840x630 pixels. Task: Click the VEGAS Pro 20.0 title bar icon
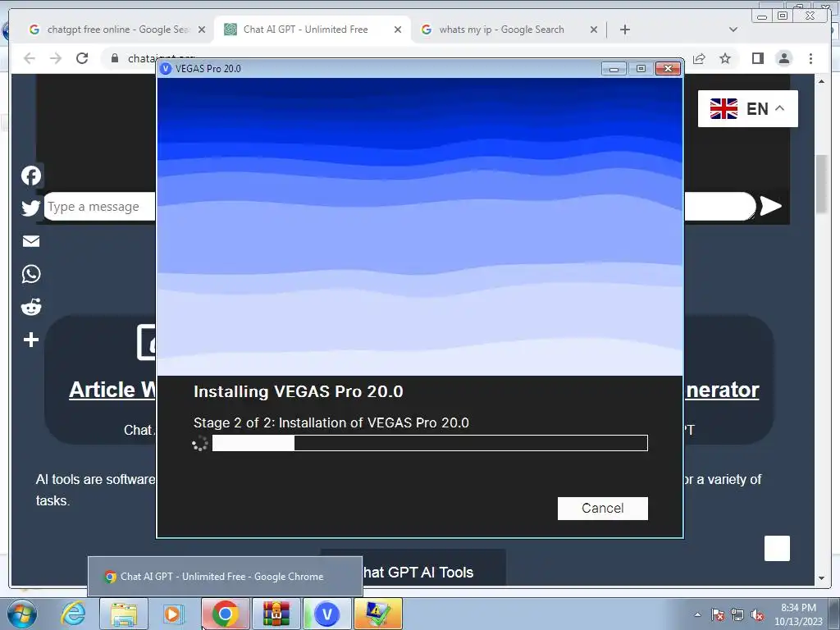(x=166, y=69)
